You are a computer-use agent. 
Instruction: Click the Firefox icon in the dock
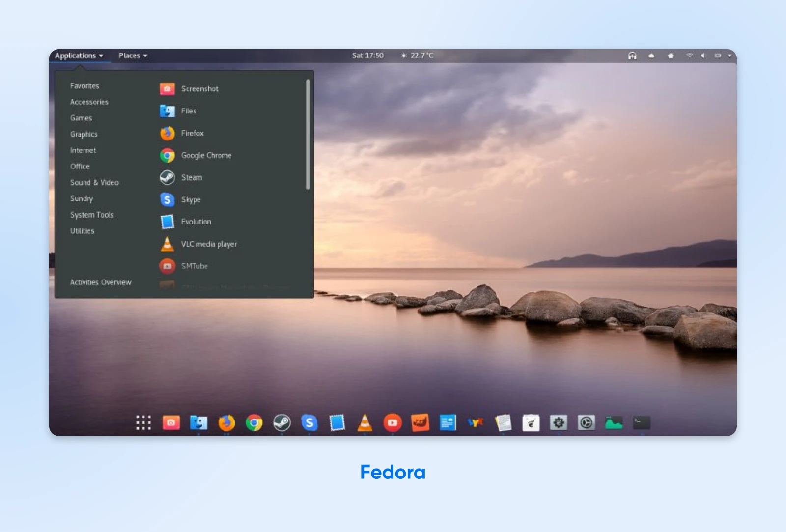coord(226,422)
